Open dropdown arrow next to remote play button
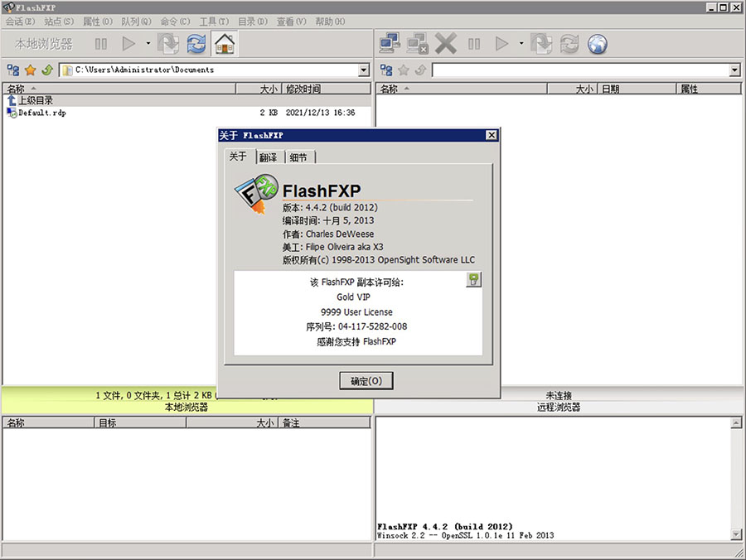 (x=521, y=44)
